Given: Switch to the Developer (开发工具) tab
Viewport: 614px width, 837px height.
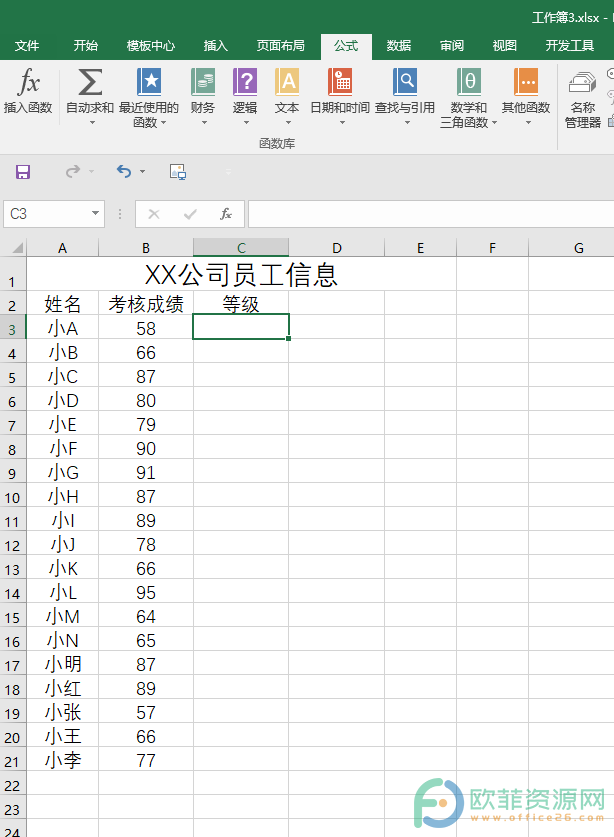Looking at the screenshot, I should tap(570, 46).
